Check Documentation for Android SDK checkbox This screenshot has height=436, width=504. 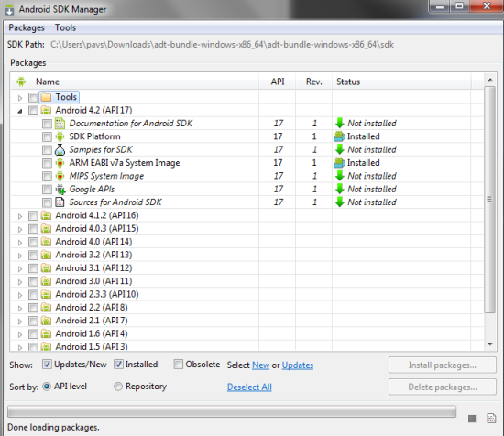pyautogui.click(x=47, y=124)
